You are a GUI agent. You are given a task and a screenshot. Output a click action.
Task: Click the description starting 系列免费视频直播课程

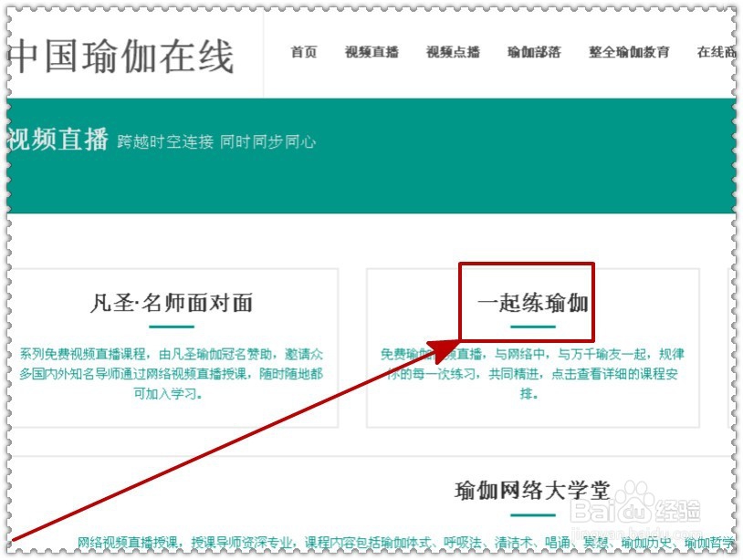point(171,374)
